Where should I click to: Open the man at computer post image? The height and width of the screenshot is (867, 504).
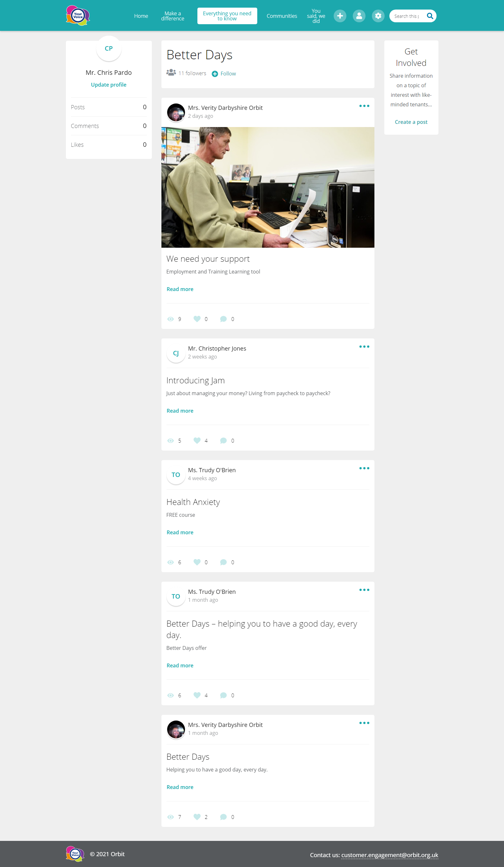tap(268, 187)
